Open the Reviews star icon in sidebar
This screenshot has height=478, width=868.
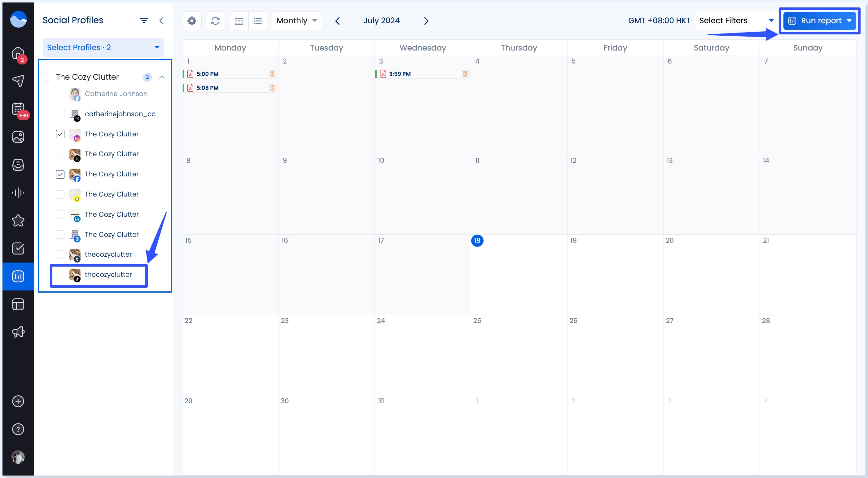click(x=18, y=220)
